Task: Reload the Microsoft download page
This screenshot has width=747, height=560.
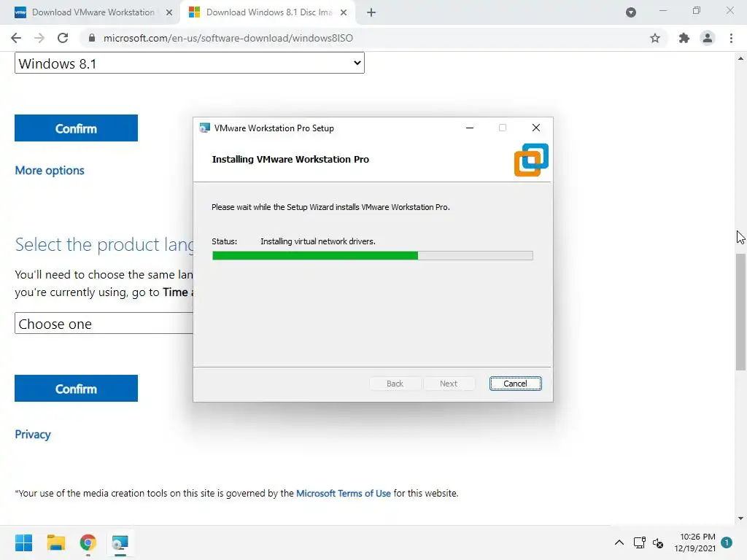Action: coord(63,38)
